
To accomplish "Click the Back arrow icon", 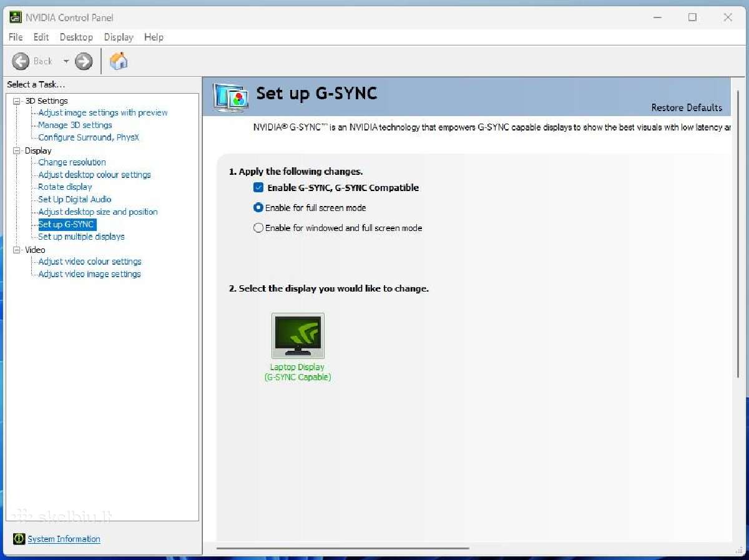I will [x=21, y=61].
